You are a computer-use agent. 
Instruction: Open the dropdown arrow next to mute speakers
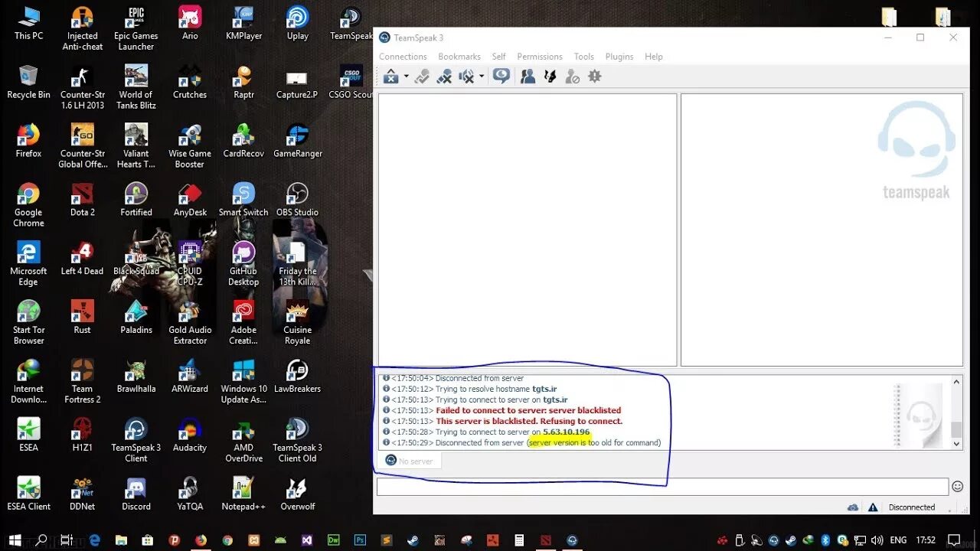482,77
